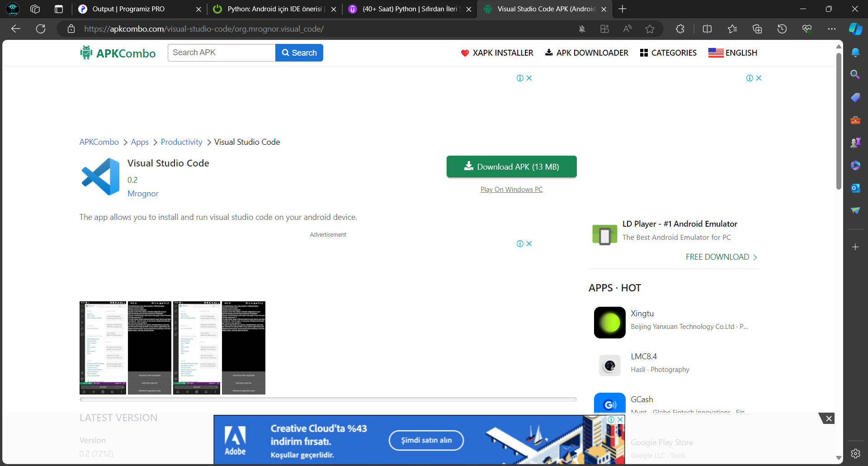Image resolution: width=868 pixels, height=466 pixels.
Task: Click the address bar URL
Action: (204, 29)
